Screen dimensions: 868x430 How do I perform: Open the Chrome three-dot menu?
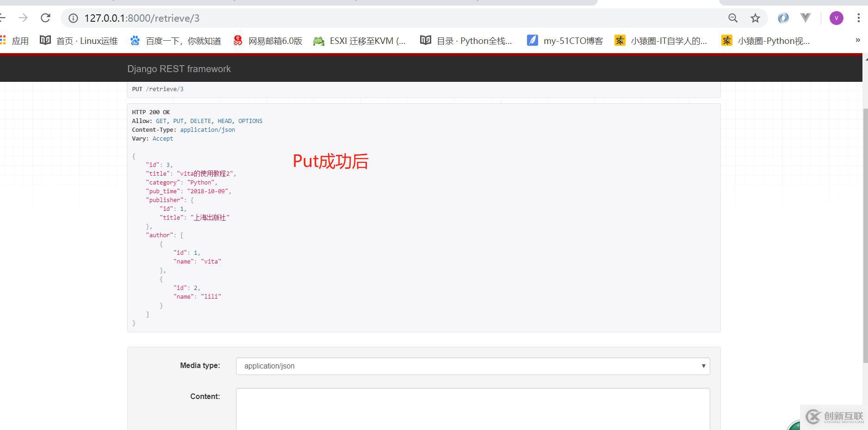coord(859,18)
